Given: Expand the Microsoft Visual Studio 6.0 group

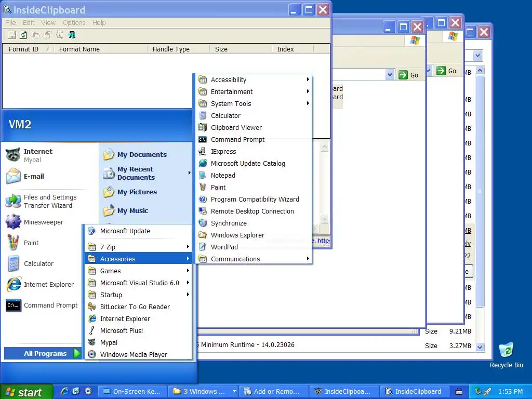Looking at the screenshot, I should (x=138, y=283).
